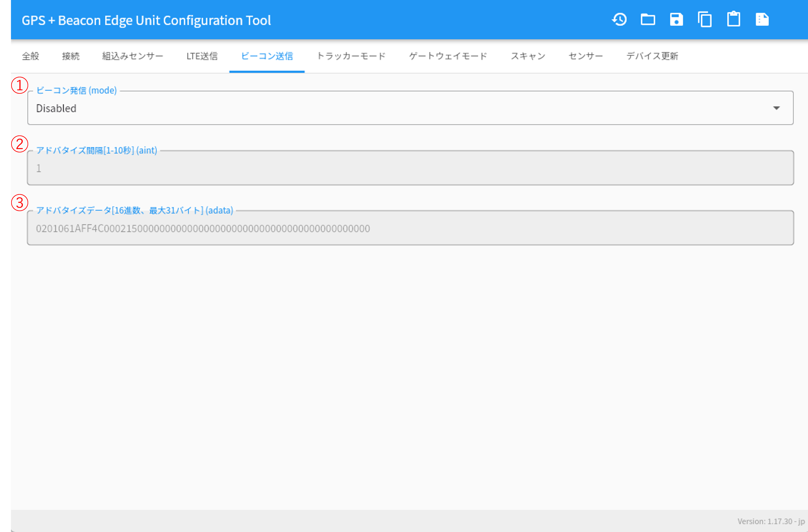Paste settings using the clipboard icon
This screenshot has height=532, width=808.
[733, 19]
